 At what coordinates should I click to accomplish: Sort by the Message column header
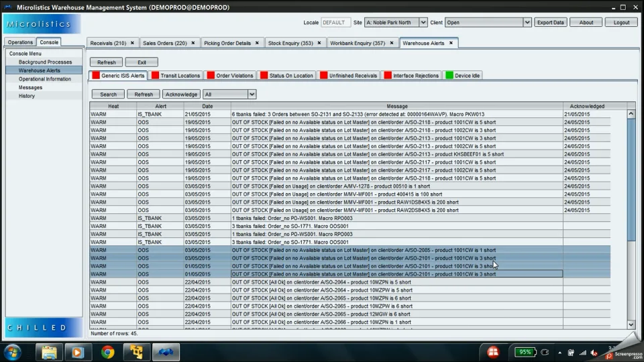(396, 107)
